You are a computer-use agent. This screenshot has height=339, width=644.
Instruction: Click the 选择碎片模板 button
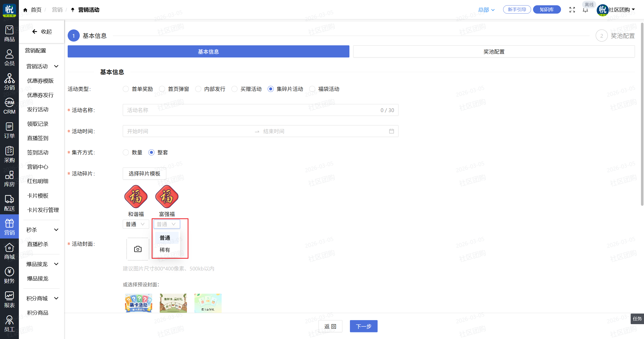pos(144,174)
